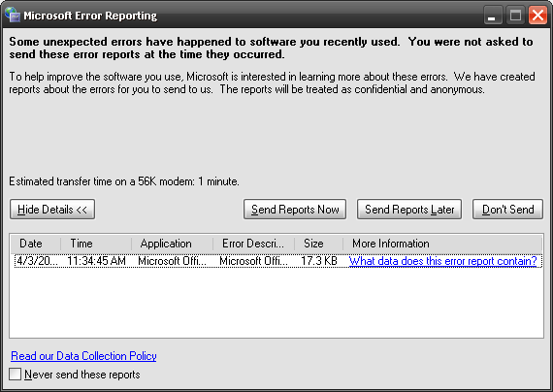Collapse details with Hide Details button
The width and height of the screenshot is (553, 392).
[52, 210]
